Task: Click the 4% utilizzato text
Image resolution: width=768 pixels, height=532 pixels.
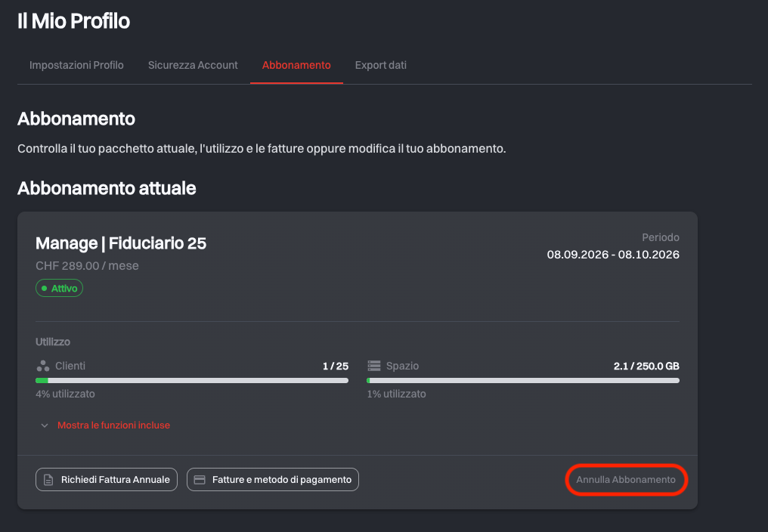Action: tap(65, 394)
